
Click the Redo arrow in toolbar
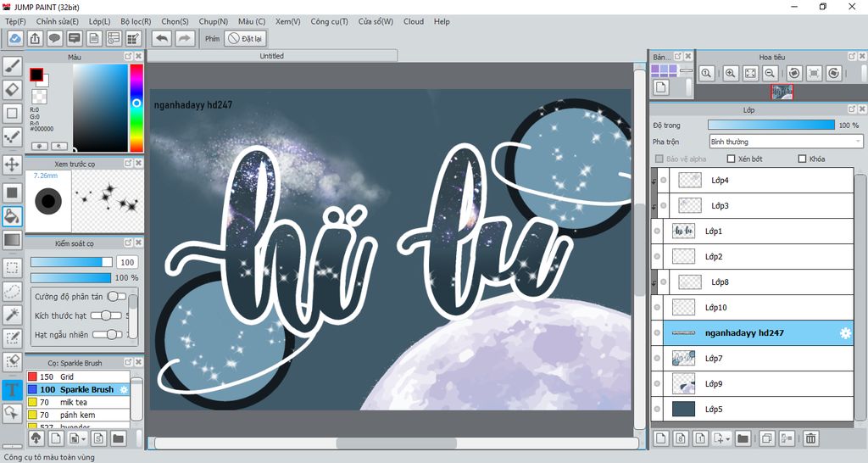185,38
